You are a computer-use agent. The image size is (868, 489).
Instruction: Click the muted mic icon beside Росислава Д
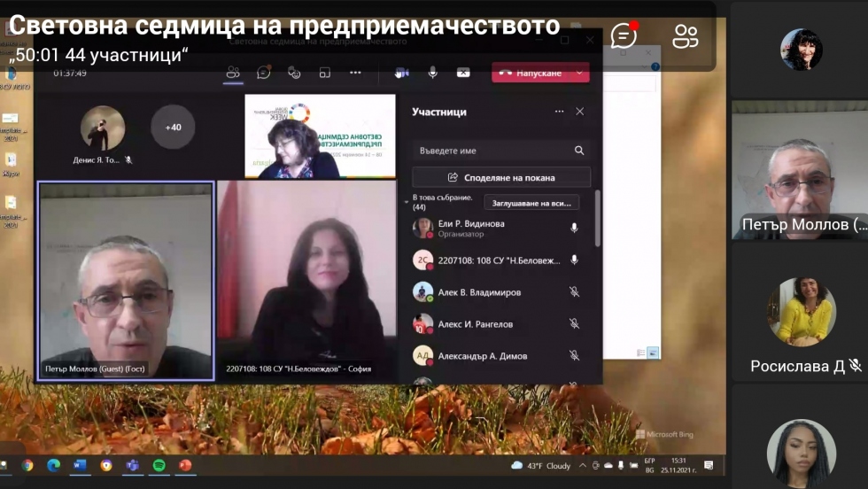click(x=856, y=366)
